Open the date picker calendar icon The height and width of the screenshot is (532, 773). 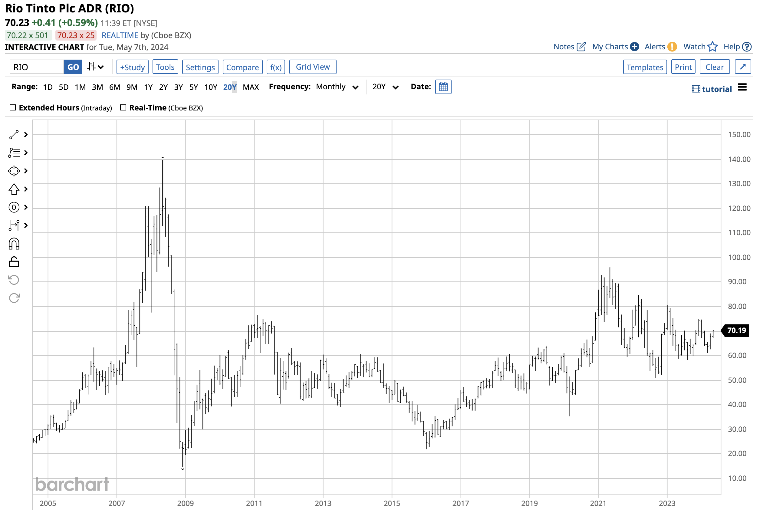tap(443, 87)
